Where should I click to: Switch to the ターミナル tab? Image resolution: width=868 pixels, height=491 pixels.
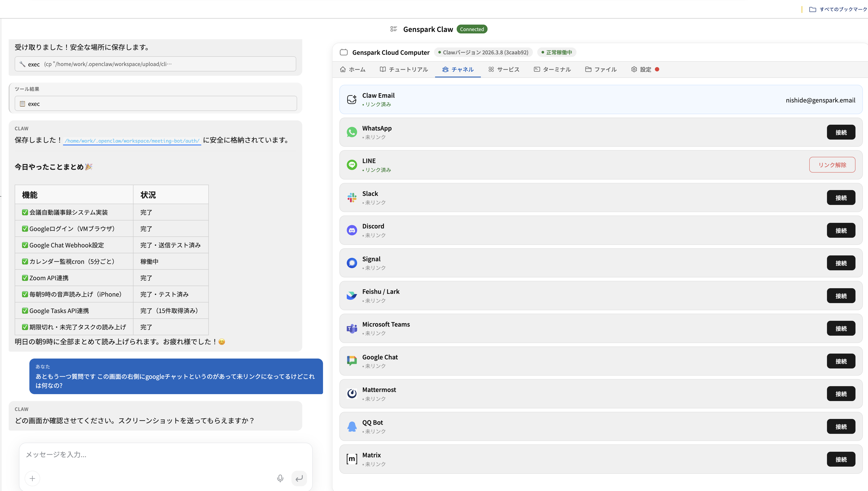click(552, 69)
